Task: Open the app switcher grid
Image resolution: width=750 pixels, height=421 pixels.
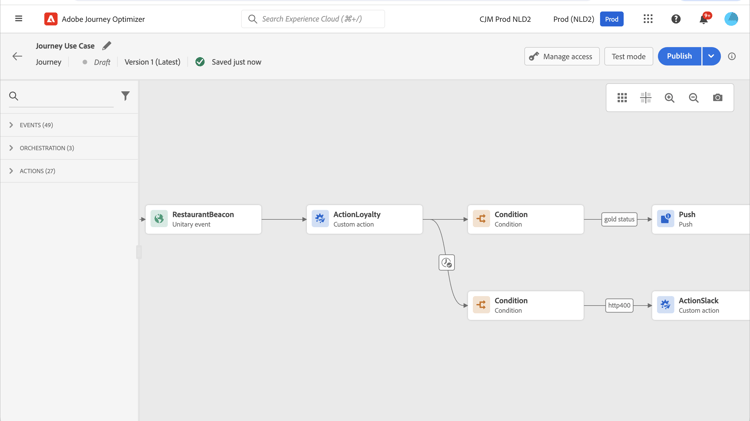Action: [x=648, y=19]
